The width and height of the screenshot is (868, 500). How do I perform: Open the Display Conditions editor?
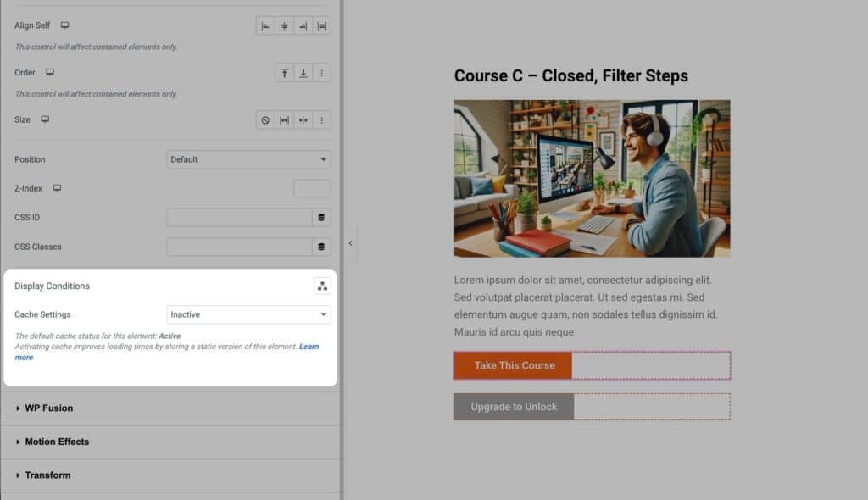tap(322, 286)
